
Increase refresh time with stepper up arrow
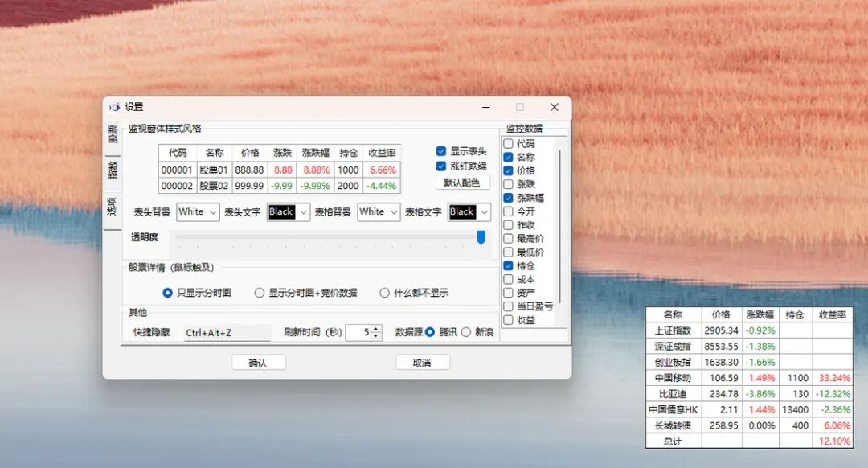376,329
